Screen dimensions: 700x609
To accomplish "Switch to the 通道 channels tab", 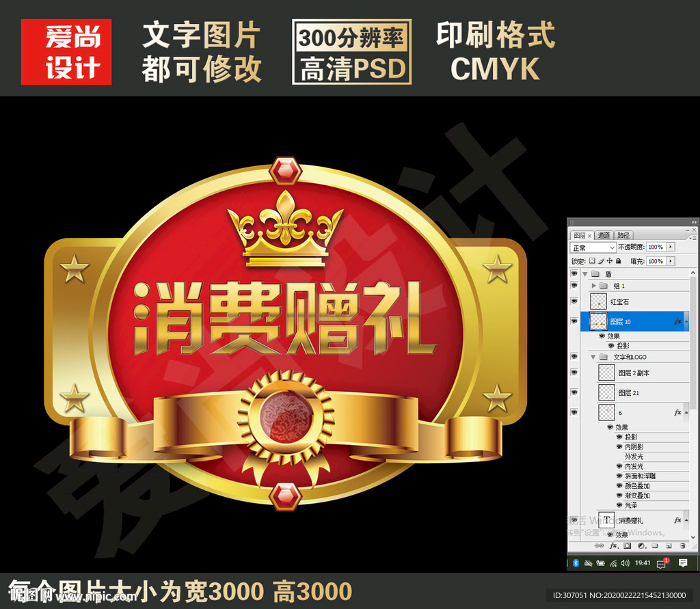I will click(x=604, y=234).
